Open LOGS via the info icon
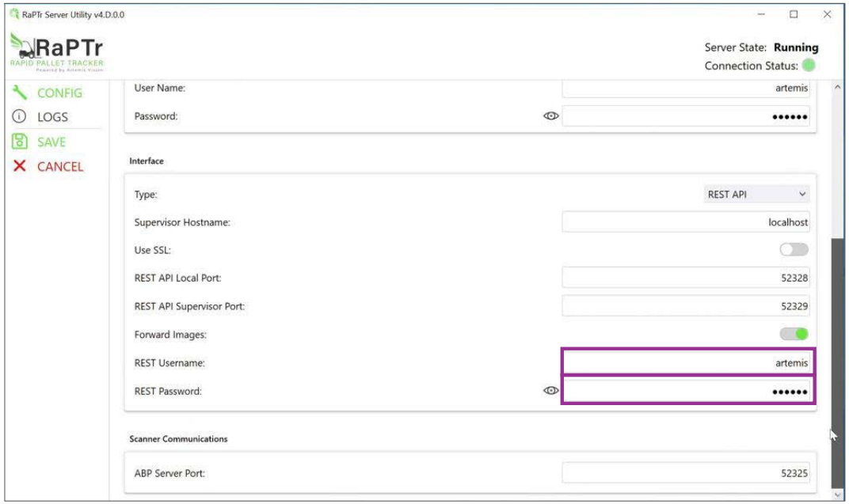Viewport: 849px width, 504px height. (x=19, y=117)
